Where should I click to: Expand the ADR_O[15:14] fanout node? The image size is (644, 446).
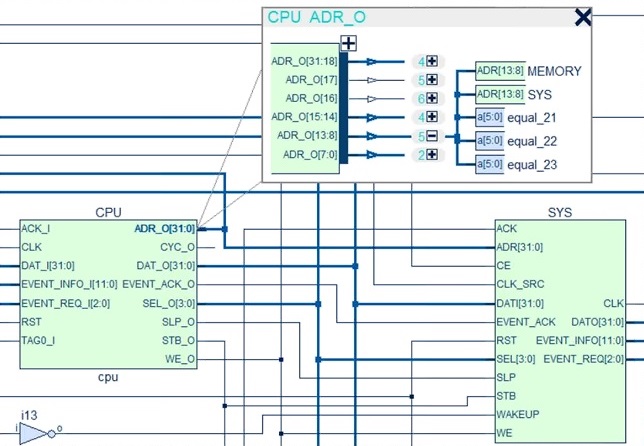432,117
